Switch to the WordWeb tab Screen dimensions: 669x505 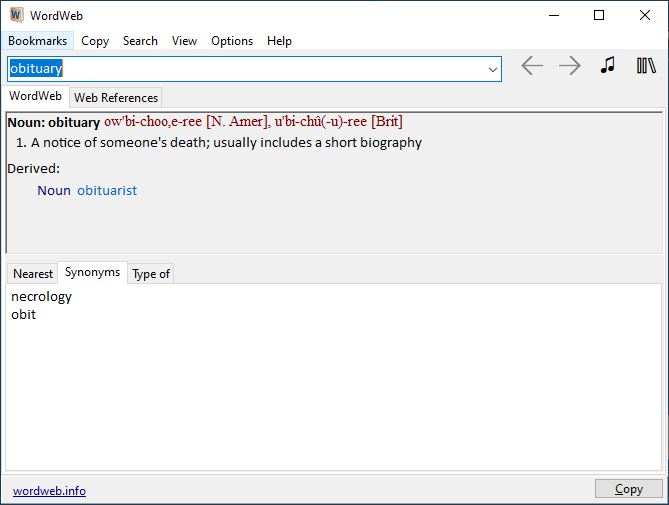tap(35, 96)
